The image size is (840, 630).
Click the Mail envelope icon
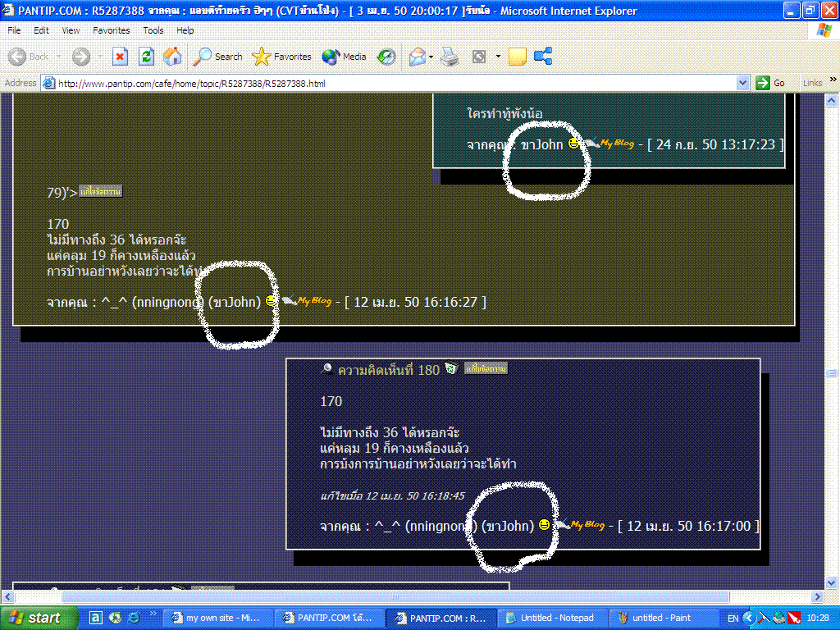tap(417, 57)
